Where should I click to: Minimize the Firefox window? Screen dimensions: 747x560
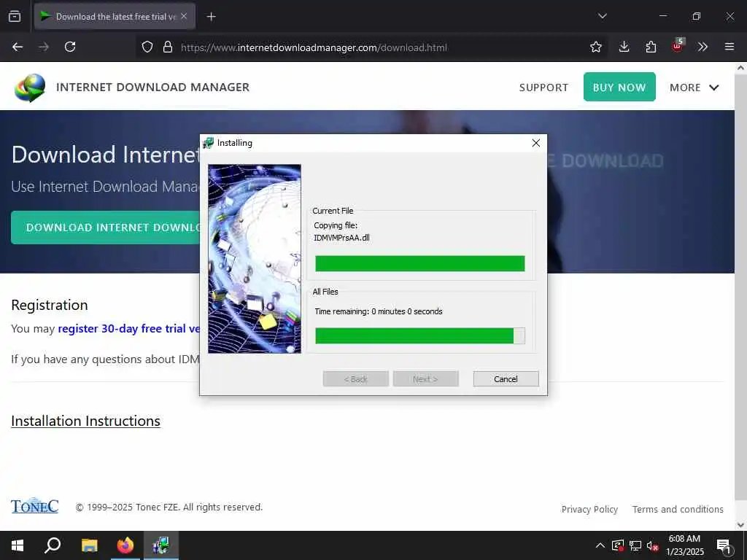662,16
